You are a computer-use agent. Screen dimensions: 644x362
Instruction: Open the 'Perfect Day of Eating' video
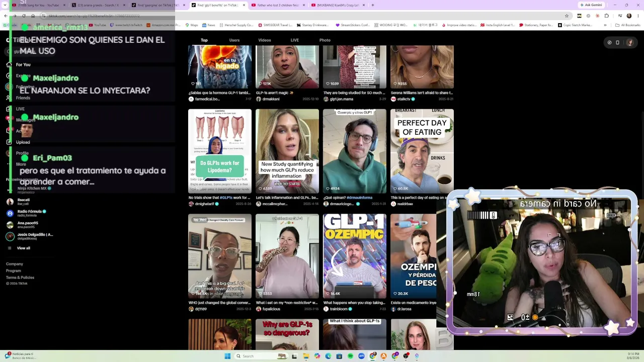tap(422, 151)
